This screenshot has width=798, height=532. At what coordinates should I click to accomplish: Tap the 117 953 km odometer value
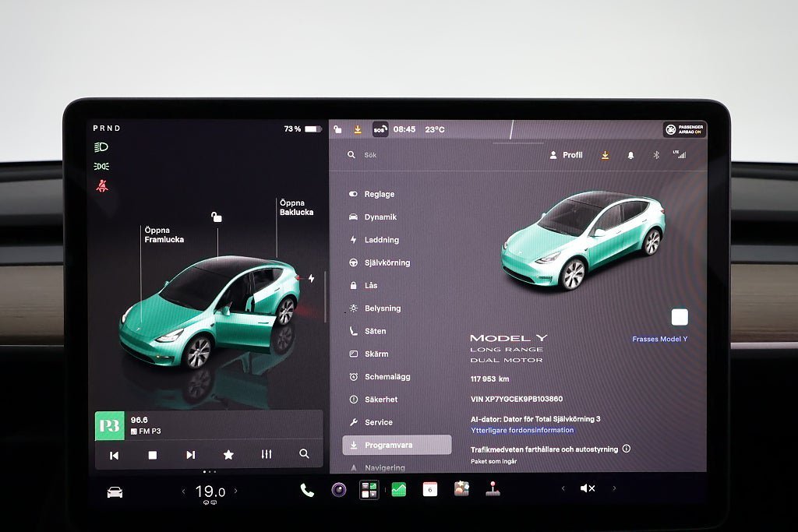(x=489, y=379)
